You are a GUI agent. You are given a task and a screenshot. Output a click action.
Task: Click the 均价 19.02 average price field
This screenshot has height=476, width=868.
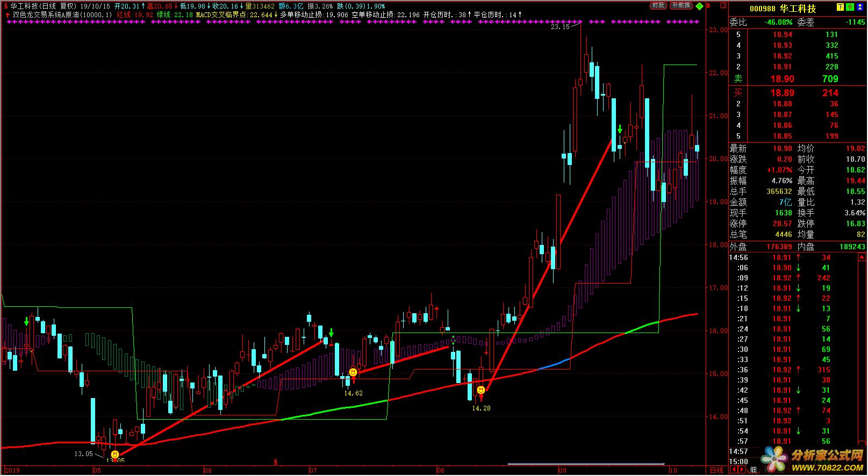coord(831,148)
